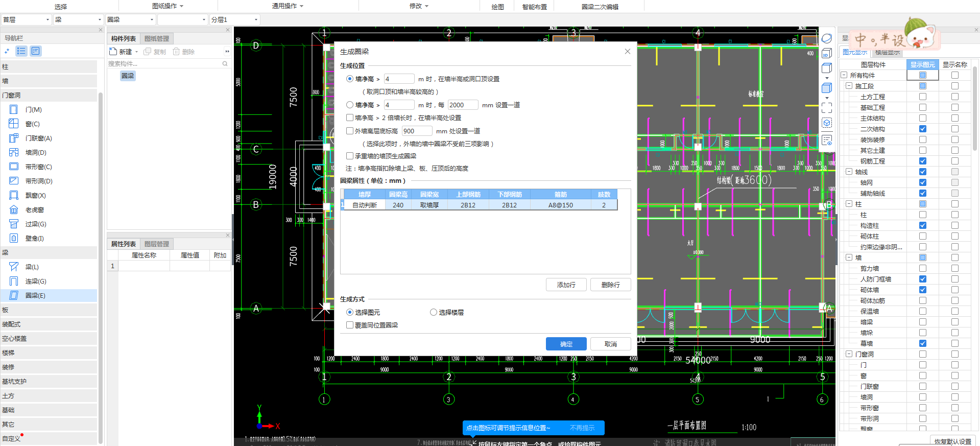Check 承重墙的墙顶生成圈梁

[x=350, y=156]
